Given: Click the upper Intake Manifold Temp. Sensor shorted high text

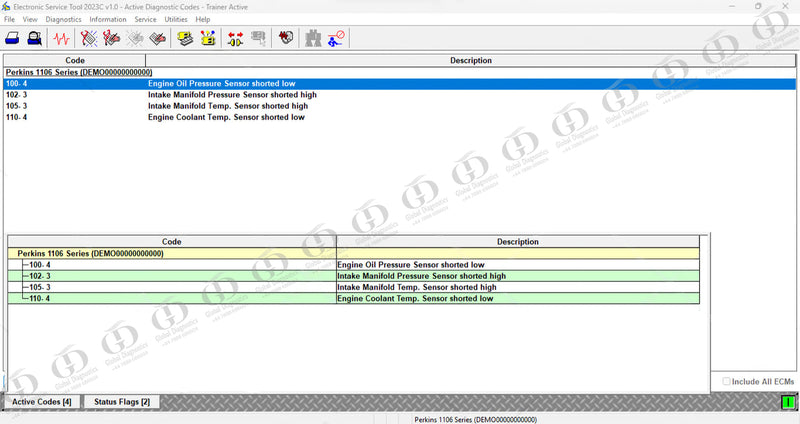Looking at the screenshot, I should [x=228, y=106].
